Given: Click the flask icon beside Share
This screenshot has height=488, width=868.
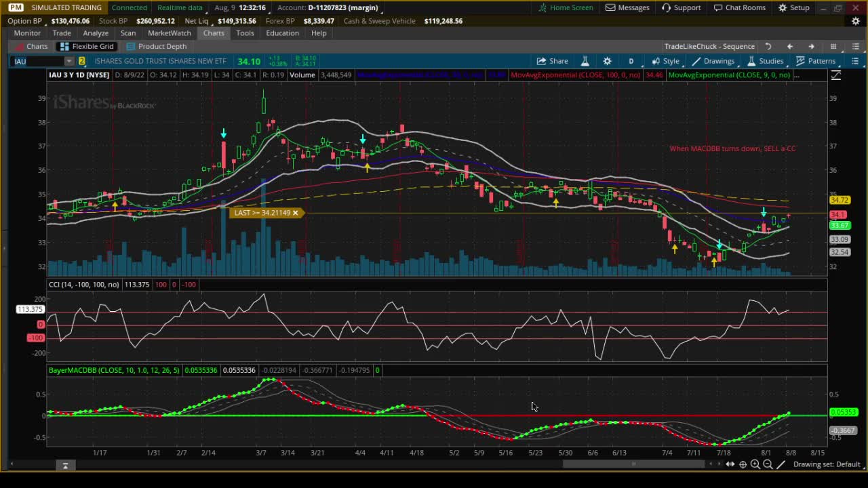Looking at the screenshot, I should coord(585,61).
